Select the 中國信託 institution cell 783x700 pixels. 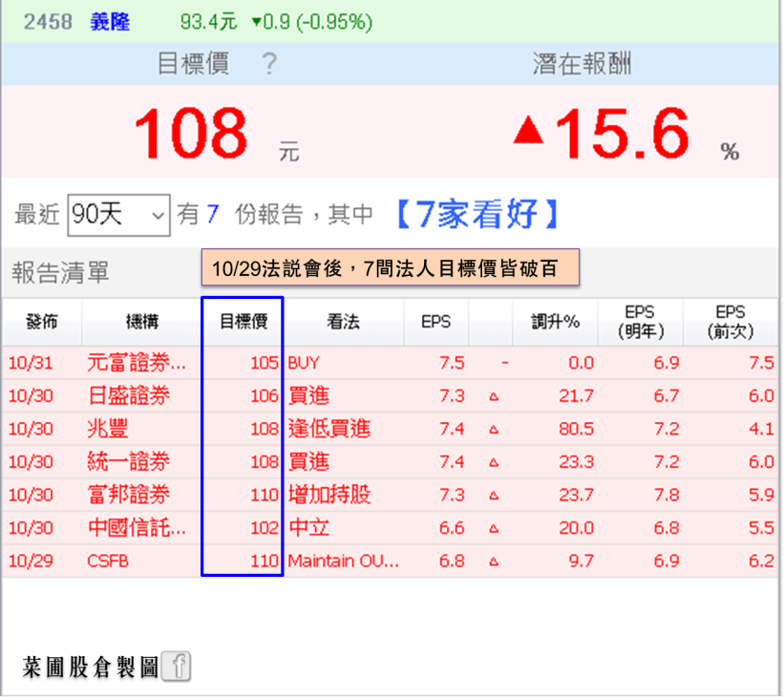[x=137, y=527]
